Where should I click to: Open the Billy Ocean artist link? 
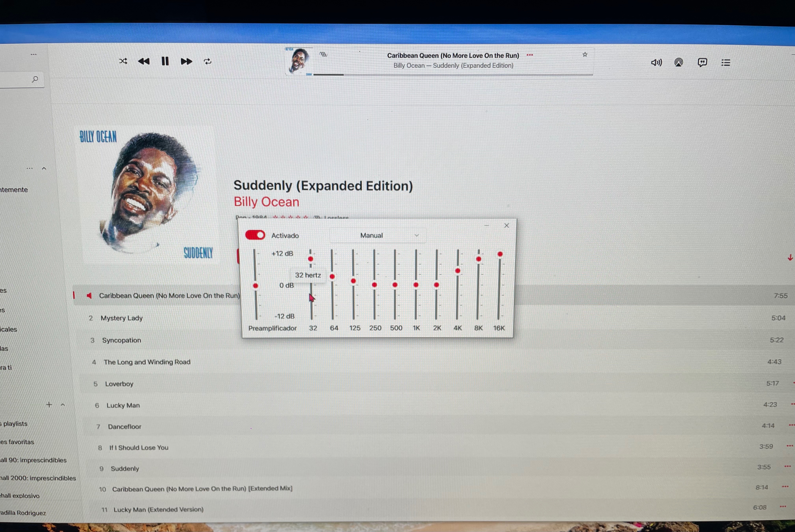[x=266, y=202]
